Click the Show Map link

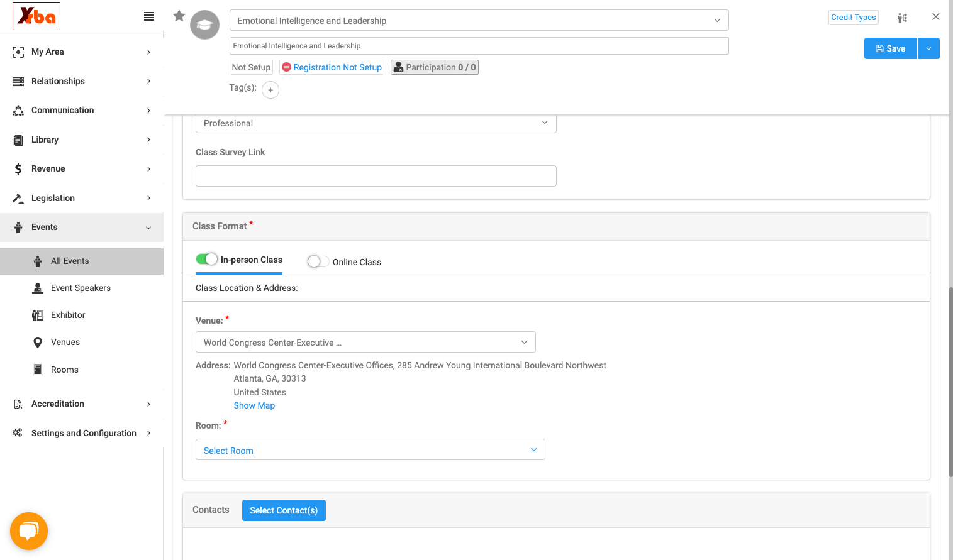click(254, 405)
